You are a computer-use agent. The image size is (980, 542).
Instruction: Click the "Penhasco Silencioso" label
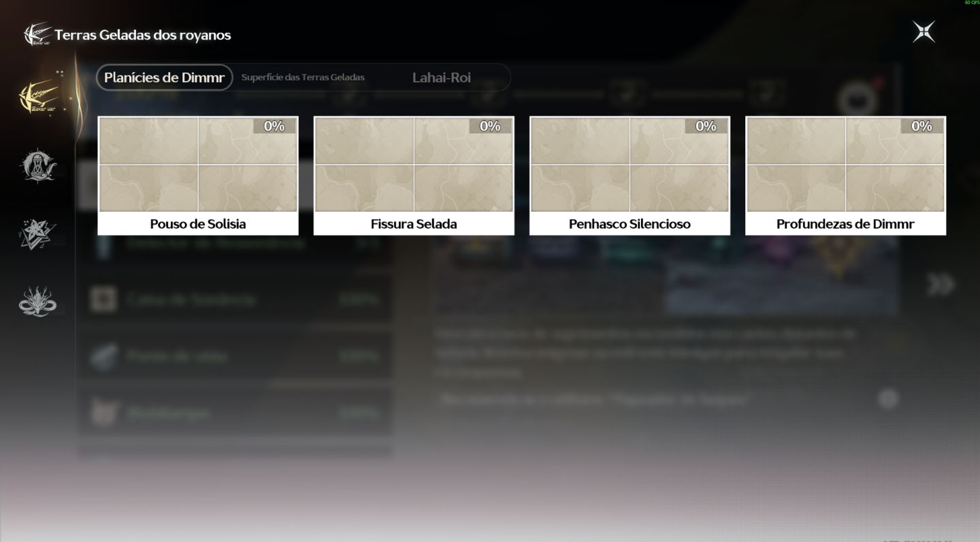(630, 224)
